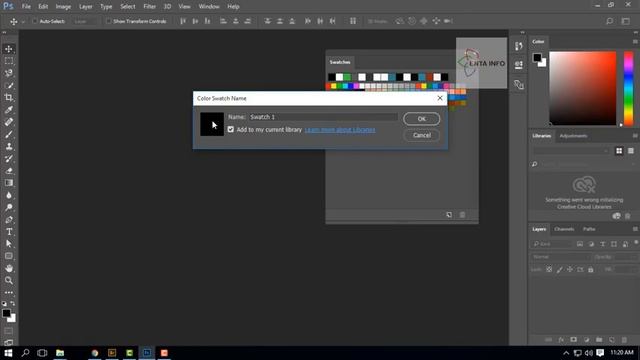Screen dimensions: 640x360
Task: Open the workspace switcher in options bar
Action: tap(626, 21)
